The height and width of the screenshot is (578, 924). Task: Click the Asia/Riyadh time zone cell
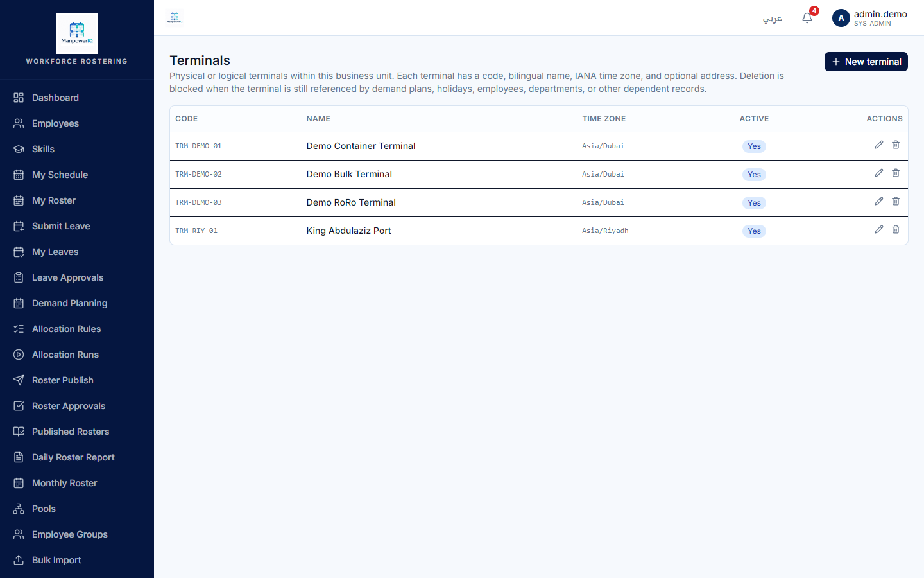tap(605, 231)
